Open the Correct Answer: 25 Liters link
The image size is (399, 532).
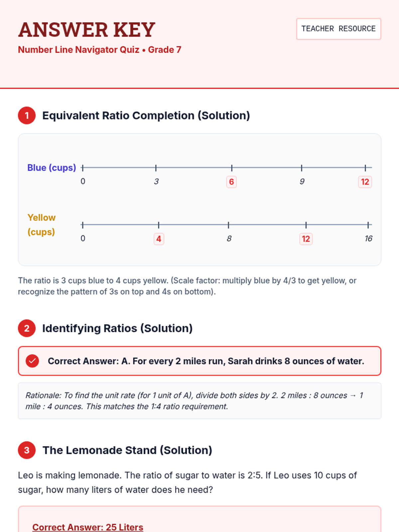click(x=88, y=527)
